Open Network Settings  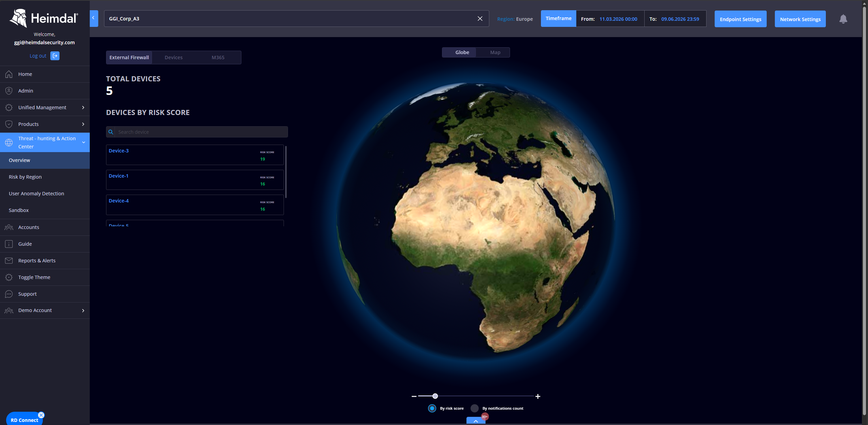click(x=800, y=19)
